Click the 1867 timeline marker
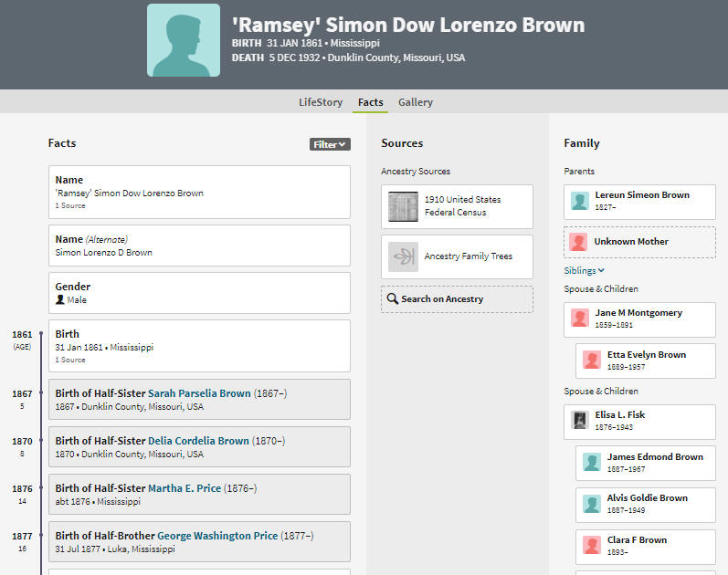The height and width of the screenshot is (575, 728). click(x=41, y=393)
